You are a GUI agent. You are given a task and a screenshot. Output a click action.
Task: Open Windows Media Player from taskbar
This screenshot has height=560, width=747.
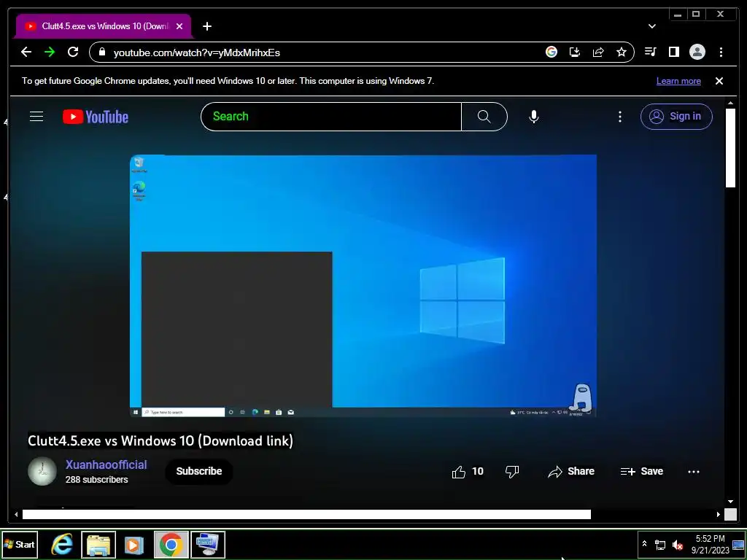tap(134, 544)
